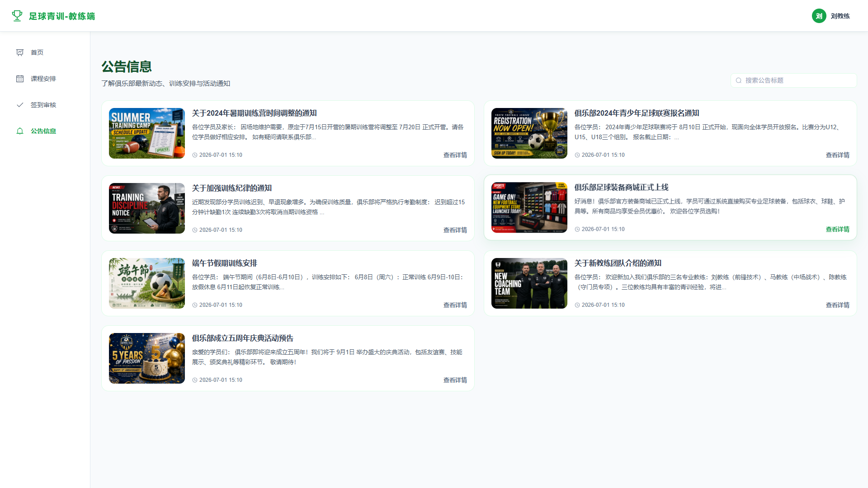This screenshot has width=868, height=488.
Task: Click the summer camp notice description text
Action: pos(328,132)
